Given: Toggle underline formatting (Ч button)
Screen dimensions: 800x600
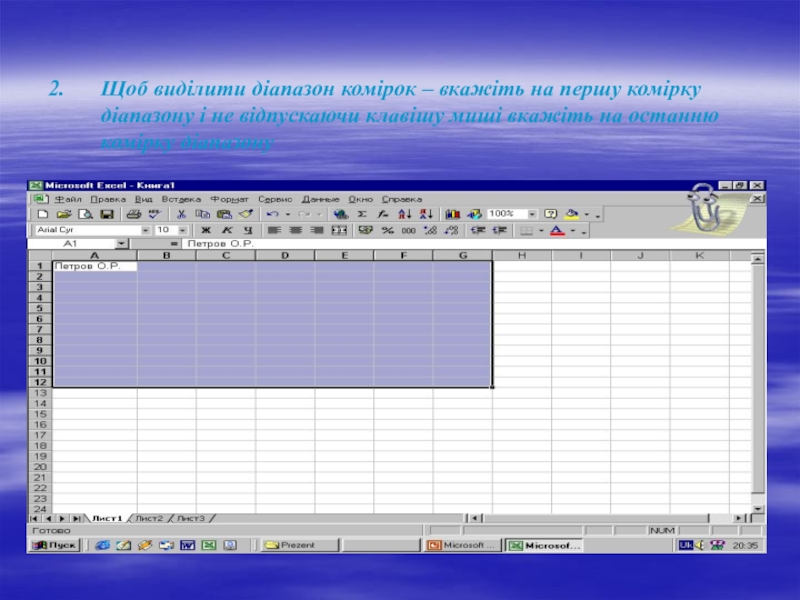Looking at the screenshot, I should coord(247,229).
